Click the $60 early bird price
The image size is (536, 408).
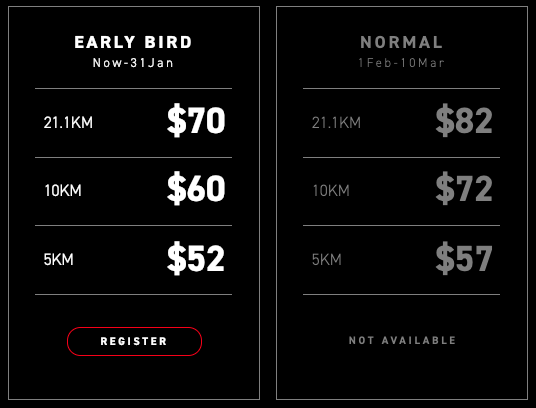tap(196, 189)
